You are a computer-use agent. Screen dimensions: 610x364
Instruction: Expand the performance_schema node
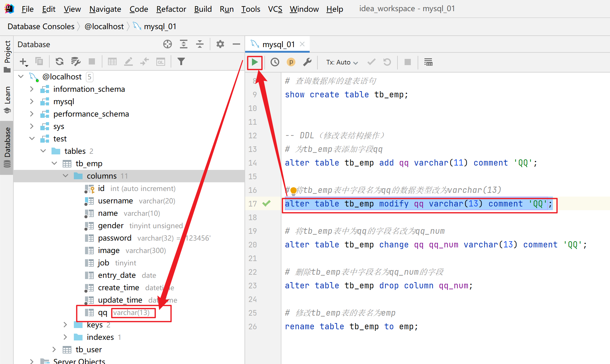pyautogui.click(x=32, y=114)
